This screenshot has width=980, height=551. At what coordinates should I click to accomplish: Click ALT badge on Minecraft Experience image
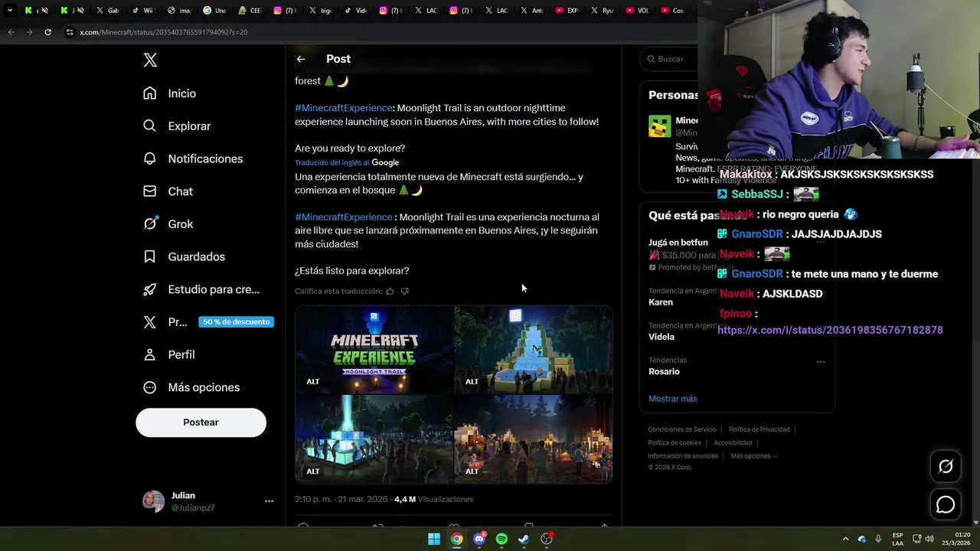(313, 382)
